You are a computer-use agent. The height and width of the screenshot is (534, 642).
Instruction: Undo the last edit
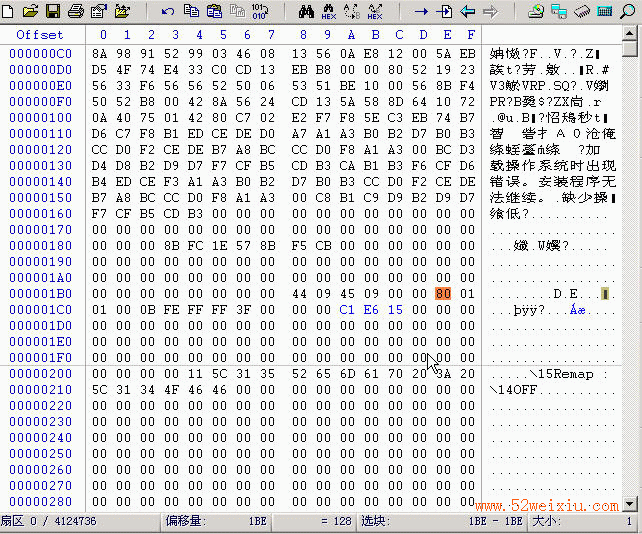click(x=167, y=11)
